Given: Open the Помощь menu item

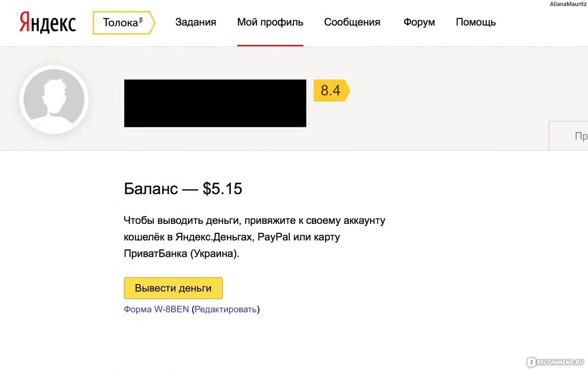Looking at the screenshot, I should click(x=475, y=22).
